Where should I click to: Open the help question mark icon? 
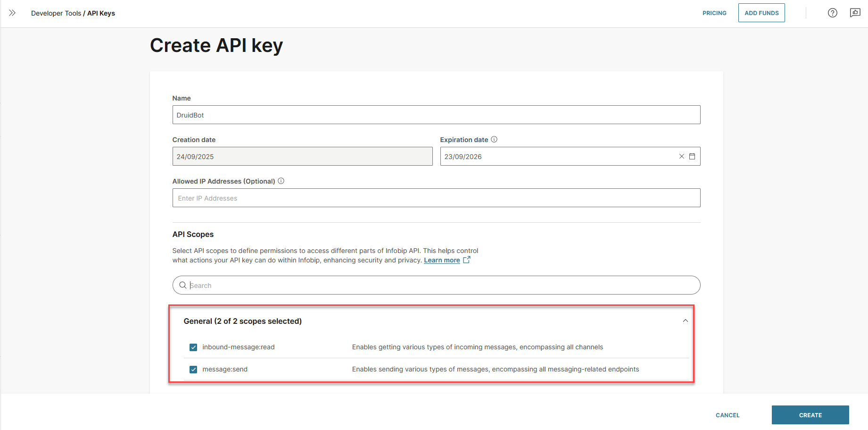(x=832, y=13)
